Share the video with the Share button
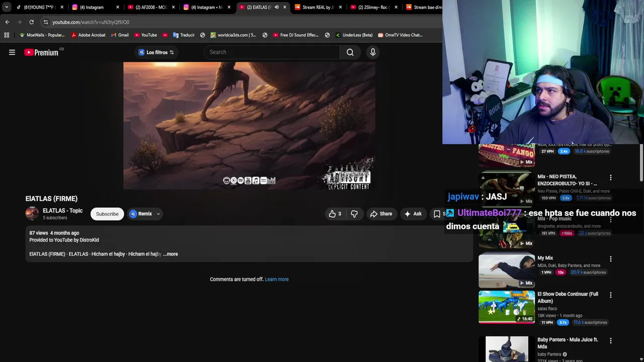The image size is (644, 362). coord(381,214)
